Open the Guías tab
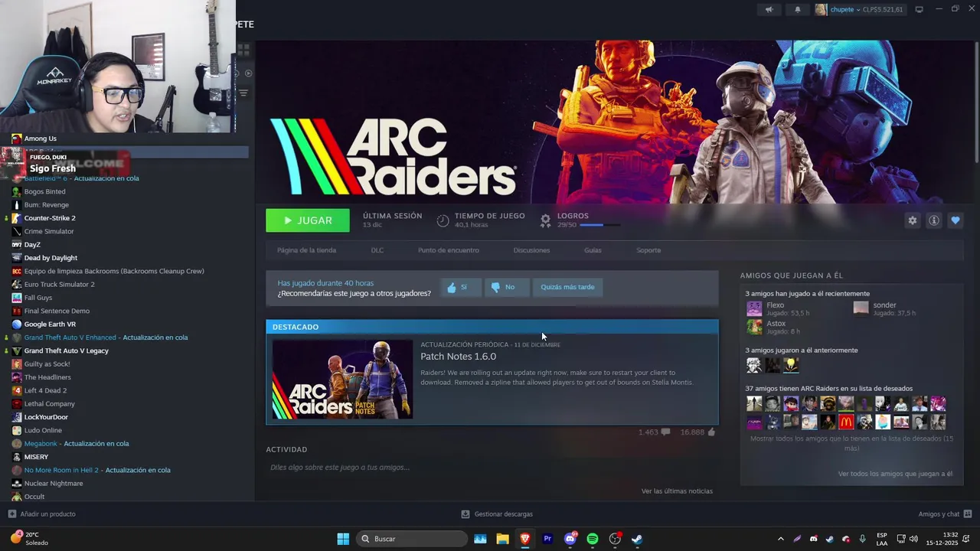Viewport: 980px width, 551px height. click(593, 250)
